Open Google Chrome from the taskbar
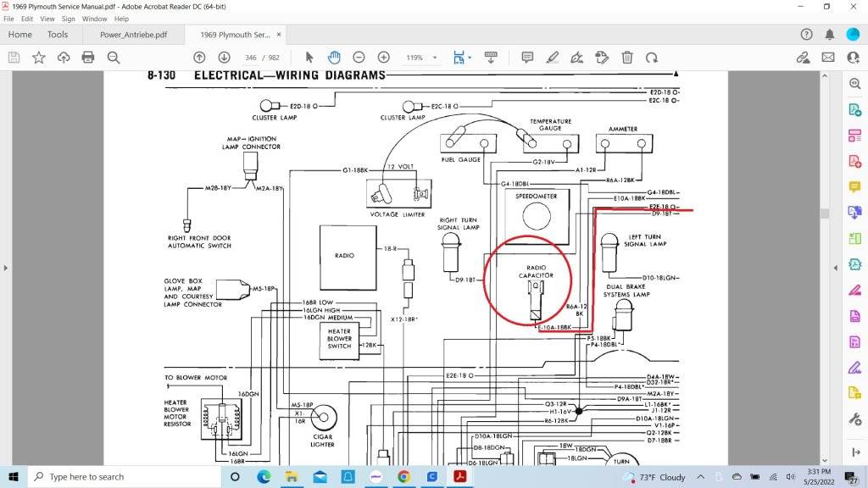 click(403, 477)
